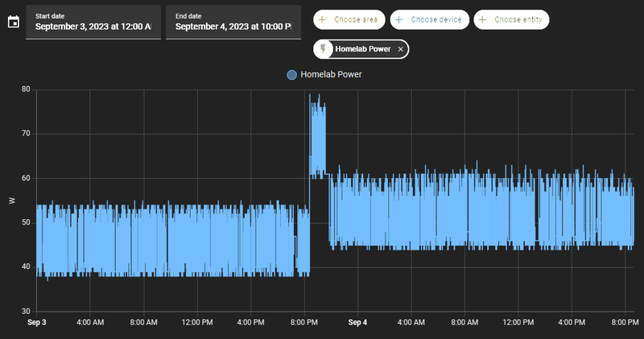The image size is (644, 339).
Task: Toggle Homelab Power legend color circle
Action: 291,75
